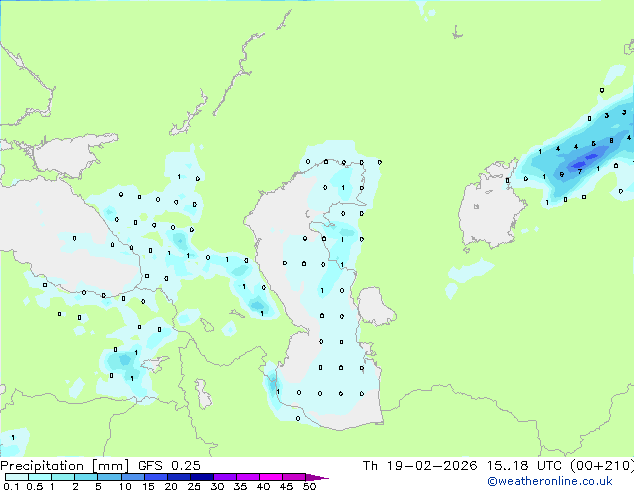Click the '0.1' legend label
The height and width of the screenshot is (490, 634).
[x=11, y=486]
